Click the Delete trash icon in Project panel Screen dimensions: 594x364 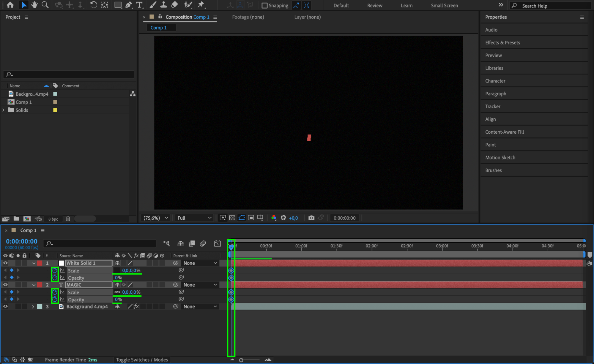pos(68,219)
